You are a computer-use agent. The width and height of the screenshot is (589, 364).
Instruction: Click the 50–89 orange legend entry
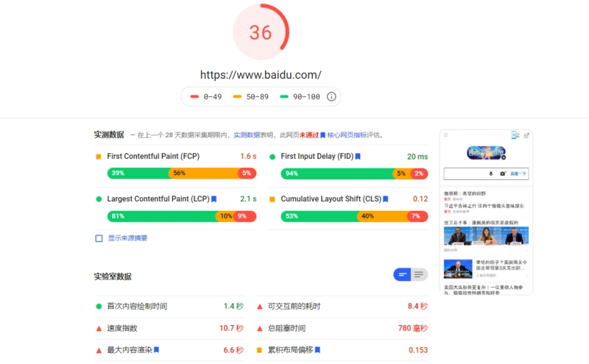tap(250, 97)
